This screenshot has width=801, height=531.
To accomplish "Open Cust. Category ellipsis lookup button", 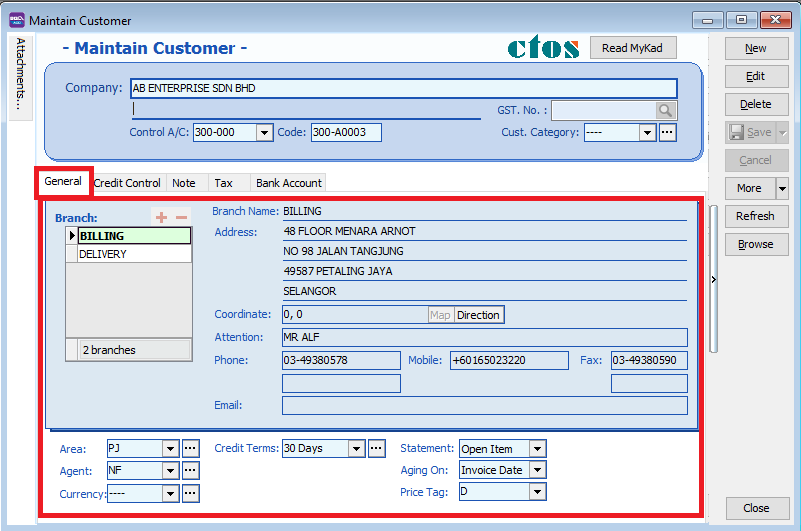I will click(668, 132).
